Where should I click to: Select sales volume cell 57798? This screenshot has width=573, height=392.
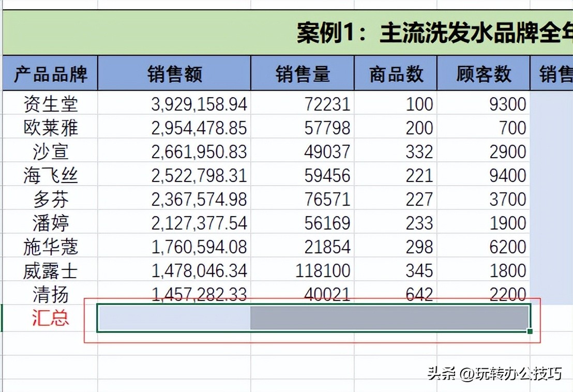coord(303,127)
